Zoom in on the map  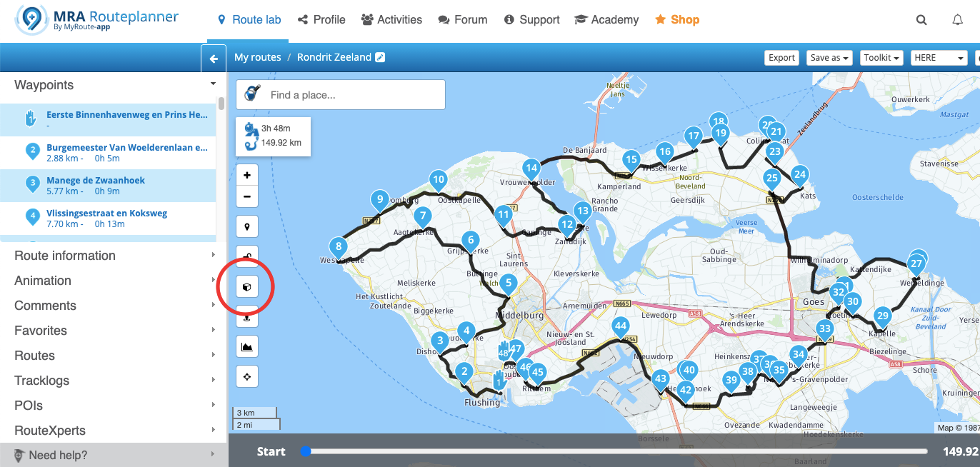click(x=247, y=175)
